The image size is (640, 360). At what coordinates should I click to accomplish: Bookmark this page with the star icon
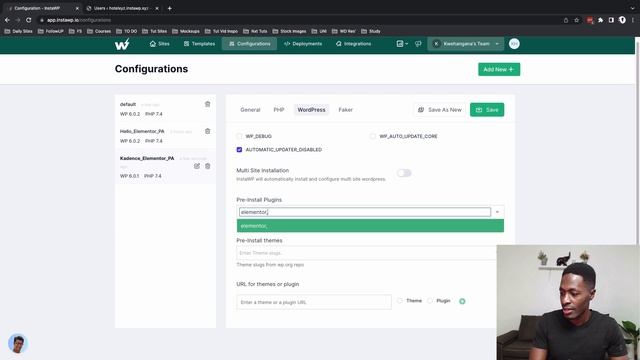point(576,20)
